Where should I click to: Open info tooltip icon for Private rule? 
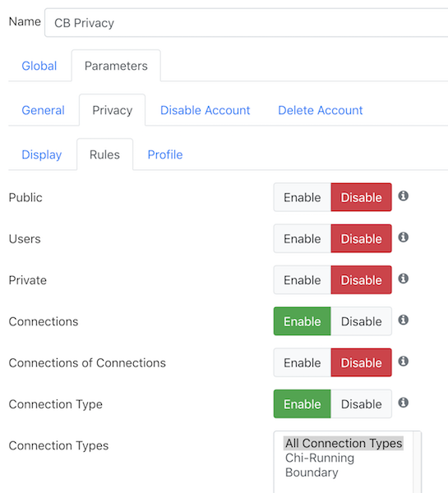click(x=403, y=279)
